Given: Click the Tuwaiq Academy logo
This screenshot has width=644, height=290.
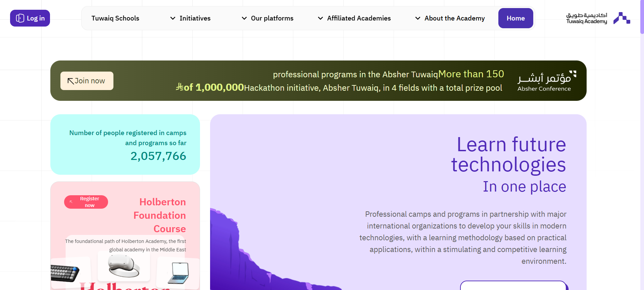Looking at the screenshot, I should coord(598,18).
